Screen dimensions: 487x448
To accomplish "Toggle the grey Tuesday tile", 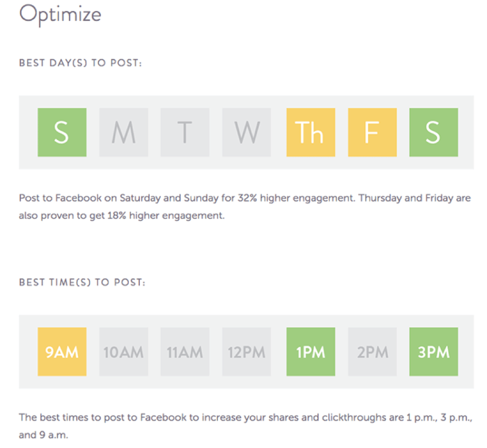I will 185,132.
